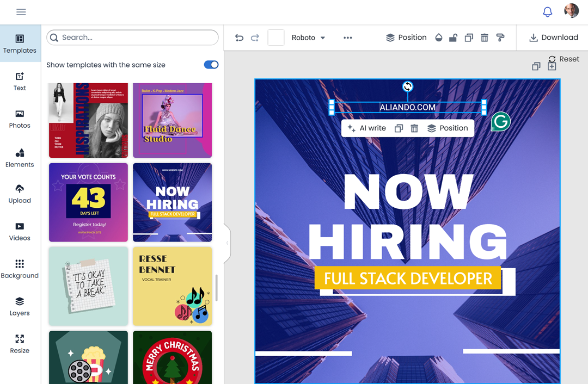This screenshot has height=384, width=588.
Task: Open the white text color swatch
Action: coord(276,38)
